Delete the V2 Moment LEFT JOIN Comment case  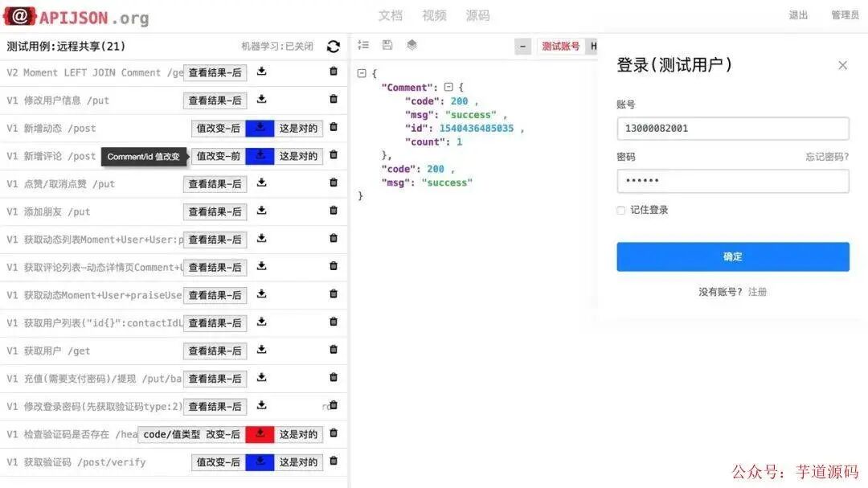tap(334, 72)
